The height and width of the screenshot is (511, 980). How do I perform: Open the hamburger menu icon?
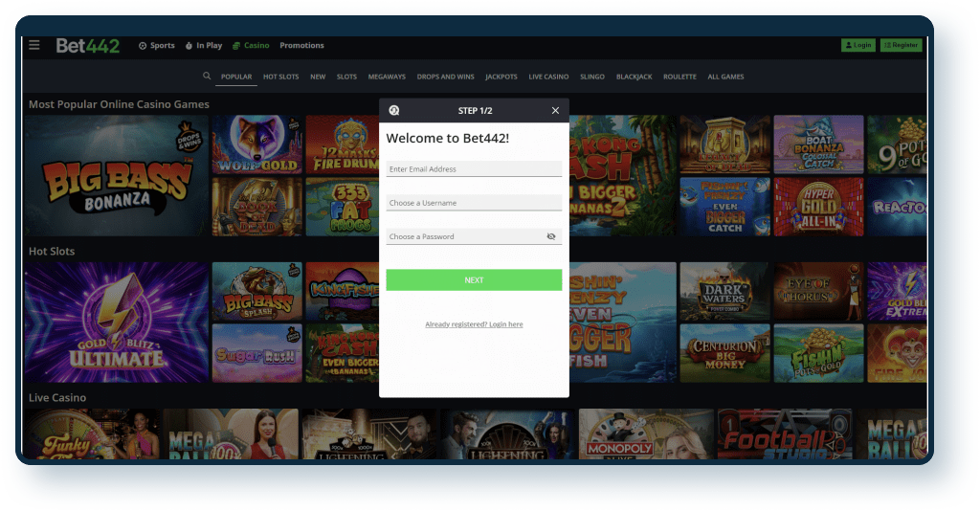tap(34, 45)
